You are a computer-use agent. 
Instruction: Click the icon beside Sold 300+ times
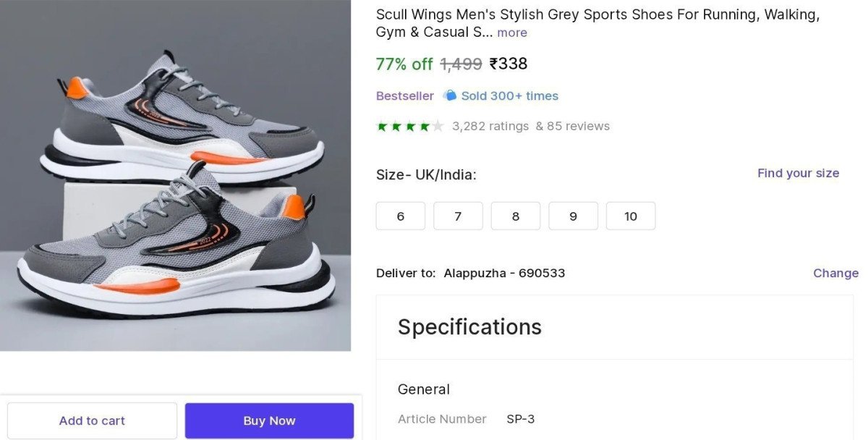(x=450, y=96)
